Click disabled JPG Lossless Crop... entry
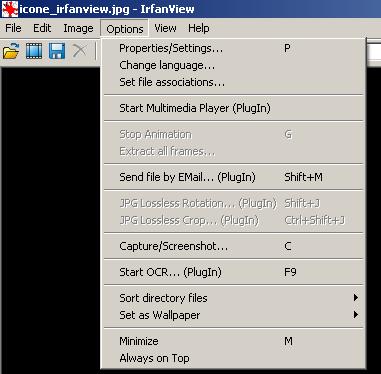Screen dimensions: 381x374 coord(233,220)
